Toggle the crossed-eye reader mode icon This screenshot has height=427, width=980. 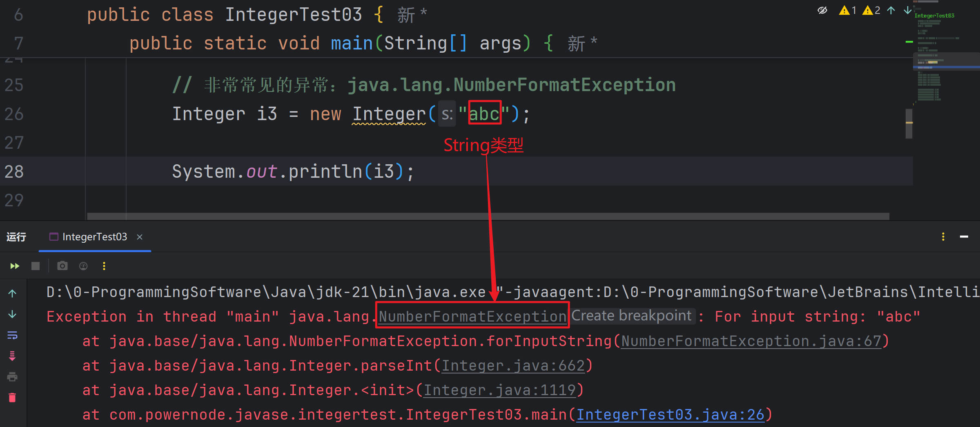tap(822, 11)
